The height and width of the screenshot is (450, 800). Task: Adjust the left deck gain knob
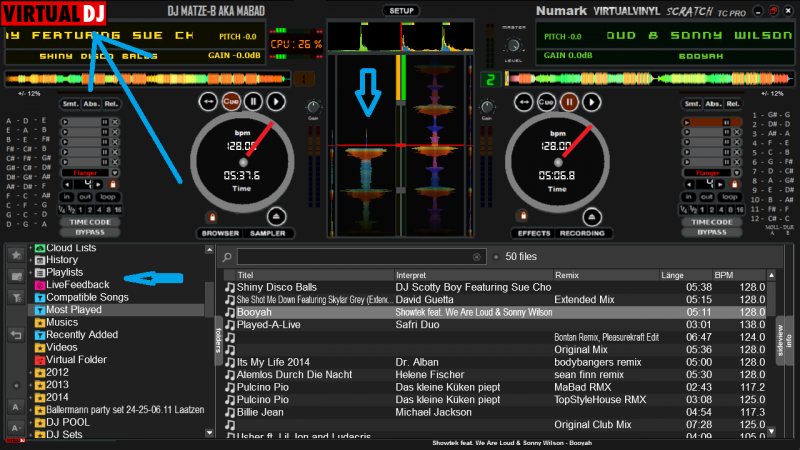point(313,107)
